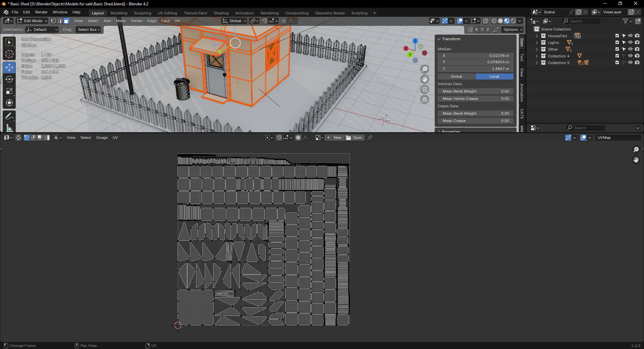Open Orientation Default dropdown
This screenshot has width=644, height=349.
[42, 30]
